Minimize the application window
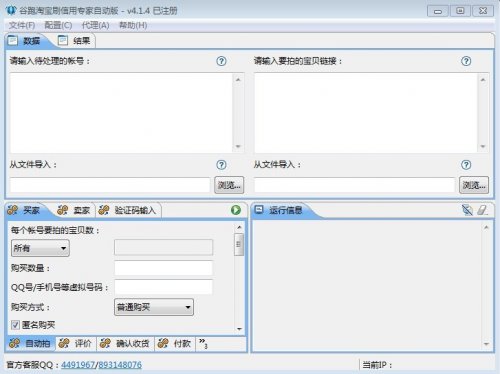Image resolution: width=500 pixels, height=374 pixels. tap(438, 11)
